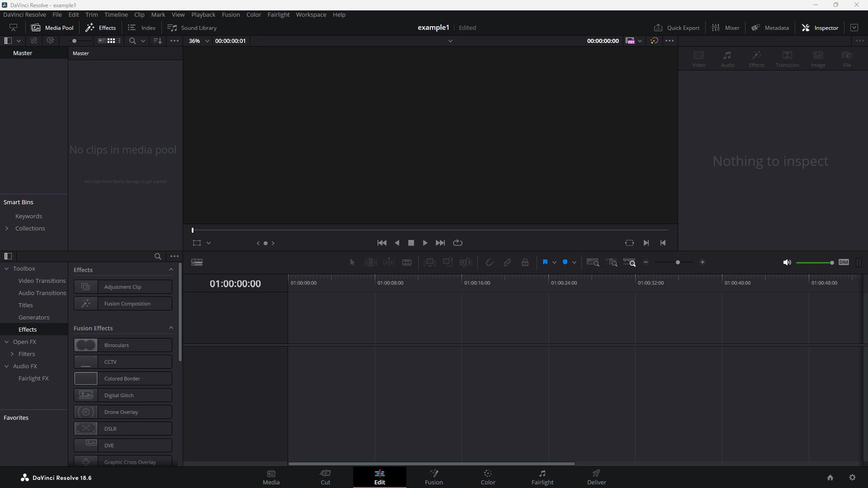
Task: Mute audio with the speaker icon
Action: [x=787, y=263]
